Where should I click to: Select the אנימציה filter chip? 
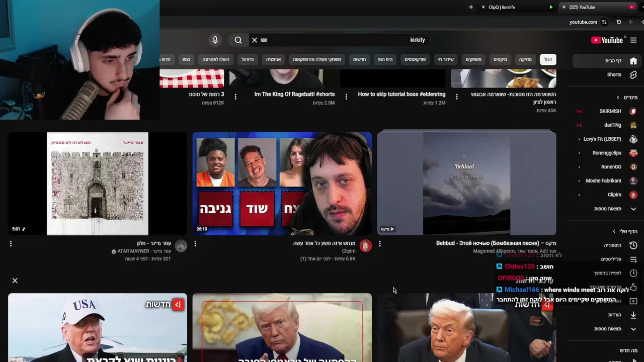tap(273, 59)
